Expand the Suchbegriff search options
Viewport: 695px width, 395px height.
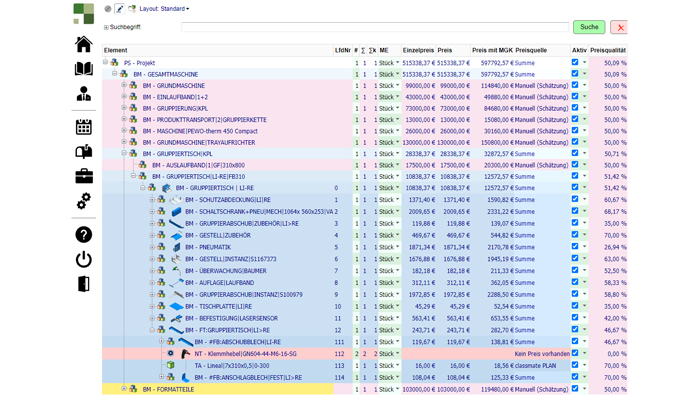pyautogui.click(x=106, y=27)
